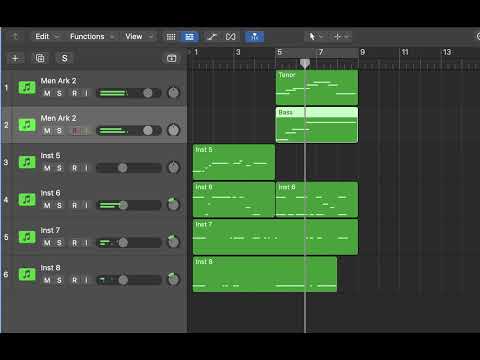The width and height of the screenshot is (480, 360).
Task: Mute the Inst 7 track
Action: (x=47, y=243)
